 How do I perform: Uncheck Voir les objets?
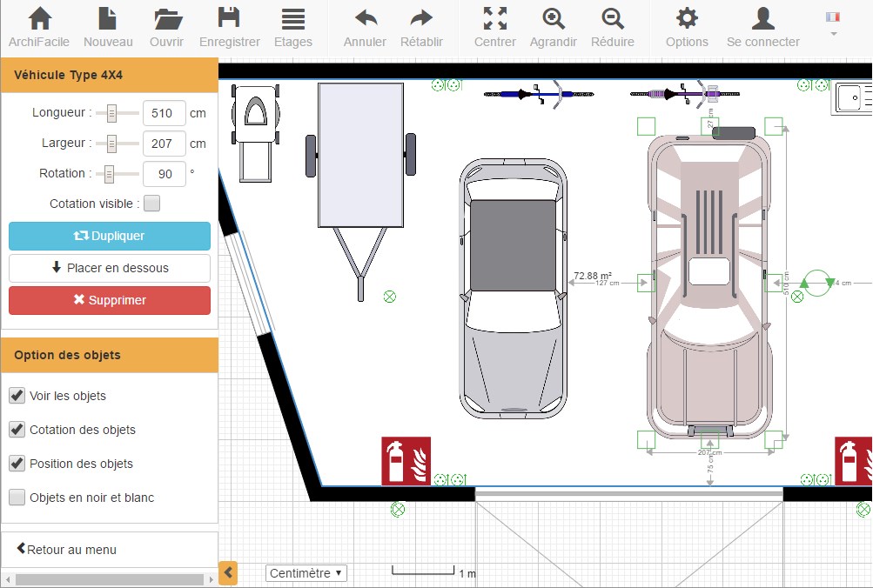(17, 395)
